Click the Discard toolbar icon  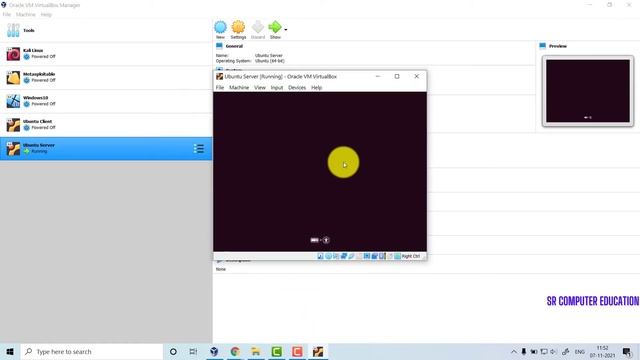pos(258,30)
